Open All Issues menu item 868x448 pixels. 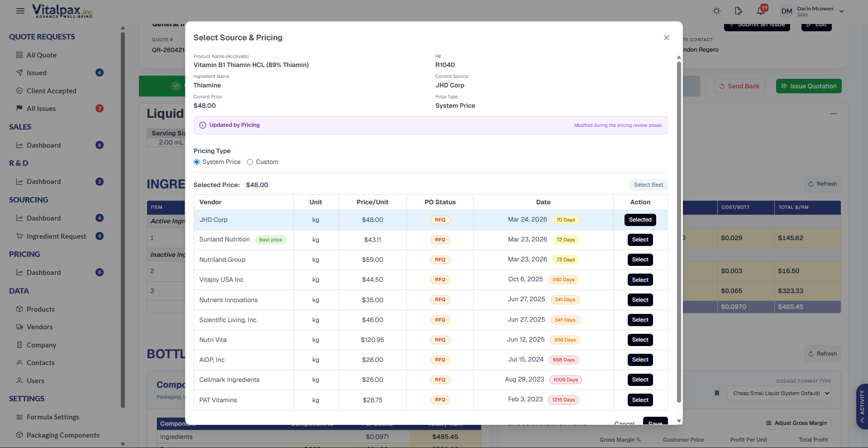coord(41,108)
